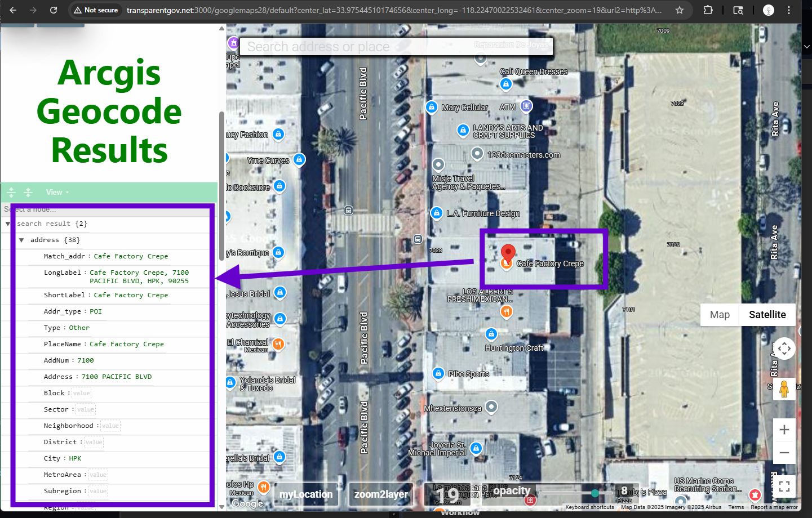Click the myLocation button

pos(306,494)
